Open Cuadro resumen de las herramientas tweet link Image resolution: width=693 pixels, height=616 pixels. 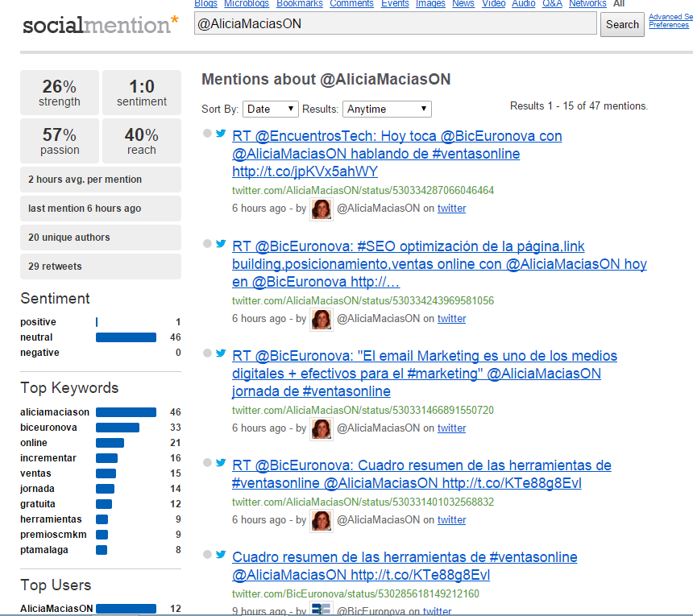(x=405, y=566)
